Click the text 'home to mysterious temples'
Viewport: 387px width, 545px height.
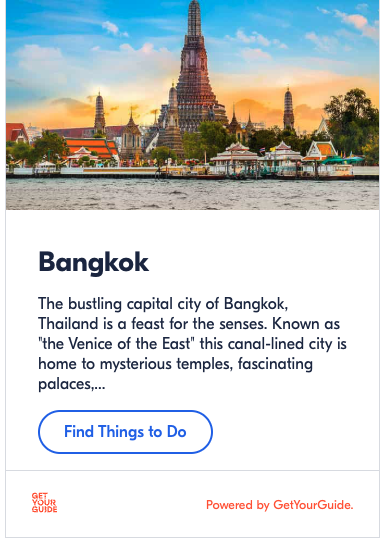135,364
